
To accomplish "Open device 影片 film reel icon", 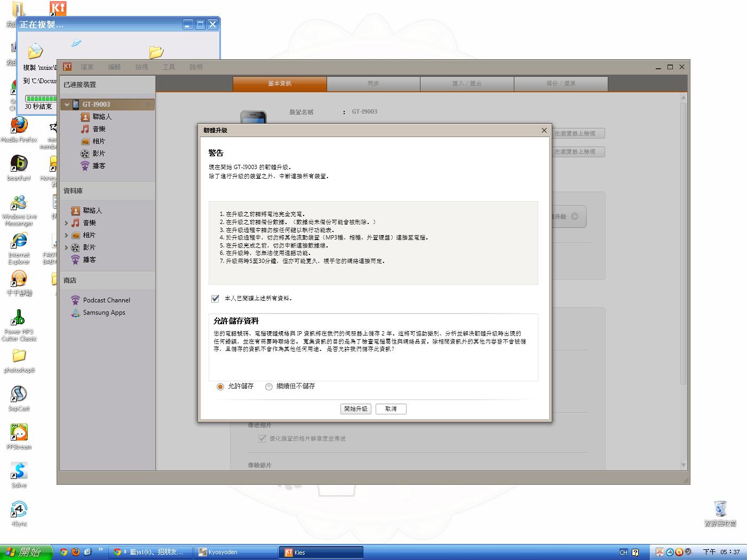I will point(85,154).
